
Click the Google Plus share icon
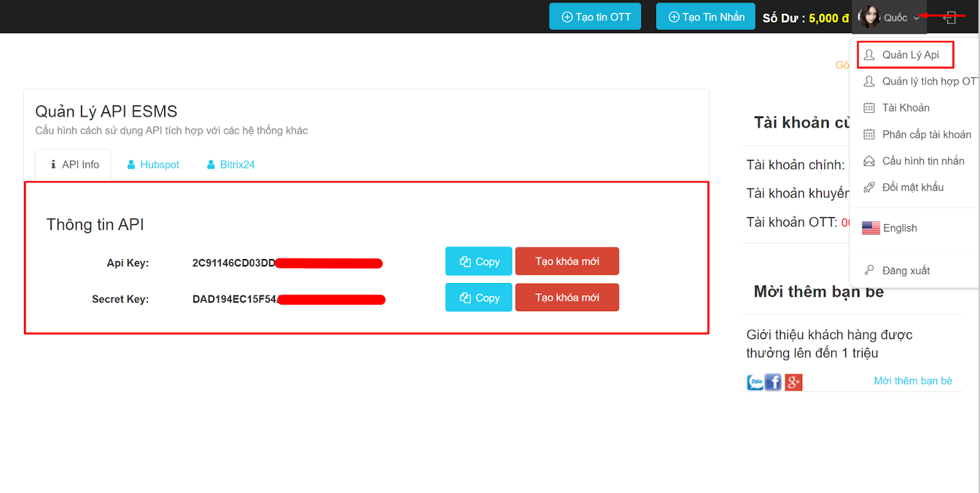tap(794, 382)
